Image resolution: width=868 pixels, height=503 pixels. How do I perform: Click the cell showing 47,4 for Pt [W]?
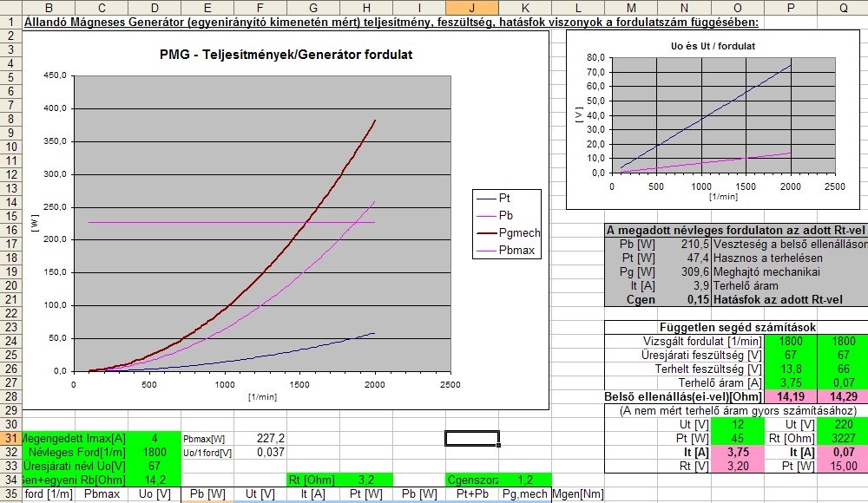click(x=684, y=258)
